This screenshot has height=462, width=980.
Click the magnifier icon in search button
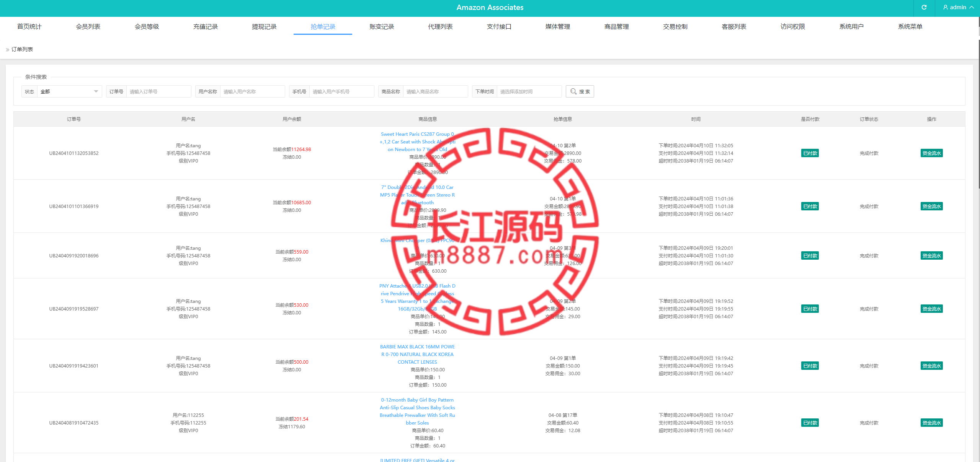[x=573, y=91]
